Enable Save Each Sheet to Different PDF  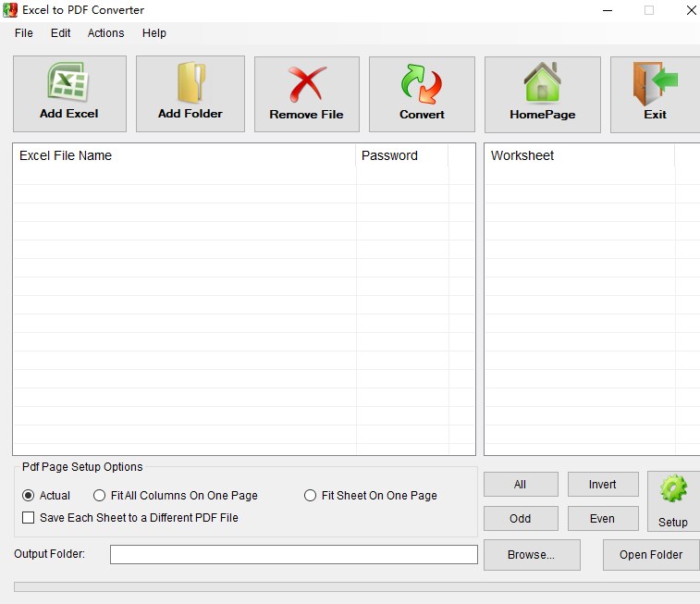coord(28,518)
